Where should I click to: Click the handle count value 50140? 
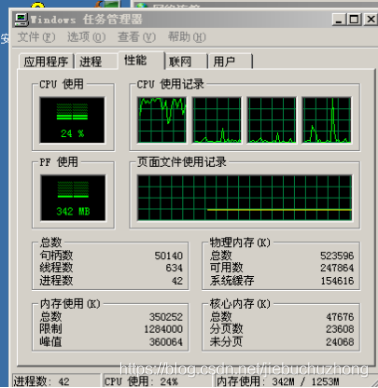[169, 256]
